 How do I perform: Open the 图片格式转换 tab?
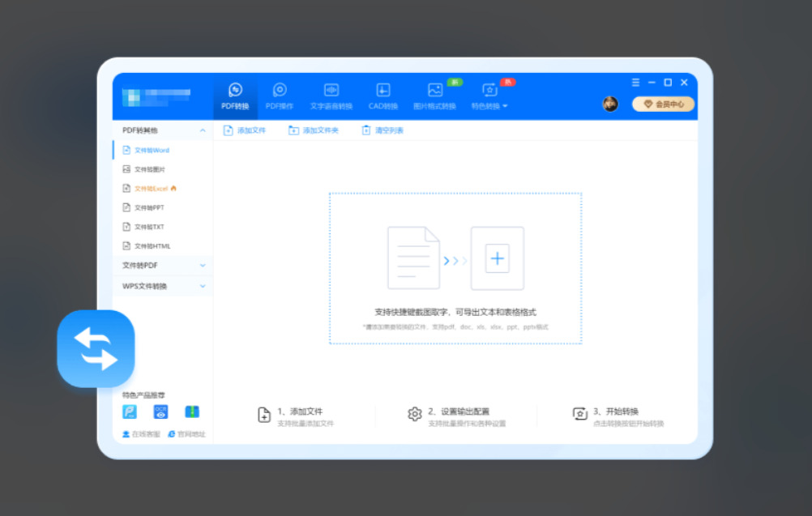[x=435, y=96]
